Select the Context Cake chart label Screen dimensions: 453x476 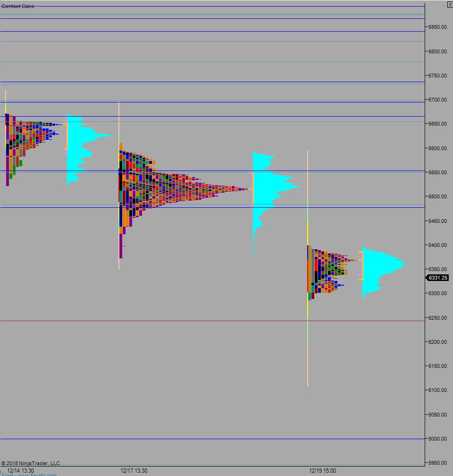(17, 6)
